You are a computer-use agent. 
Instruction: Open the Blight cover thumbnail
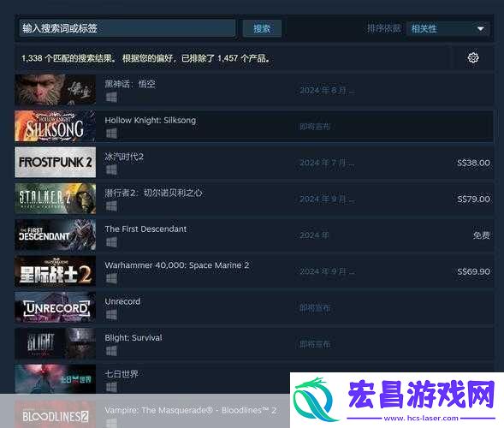pyautogui.click(x=56, y=343)
